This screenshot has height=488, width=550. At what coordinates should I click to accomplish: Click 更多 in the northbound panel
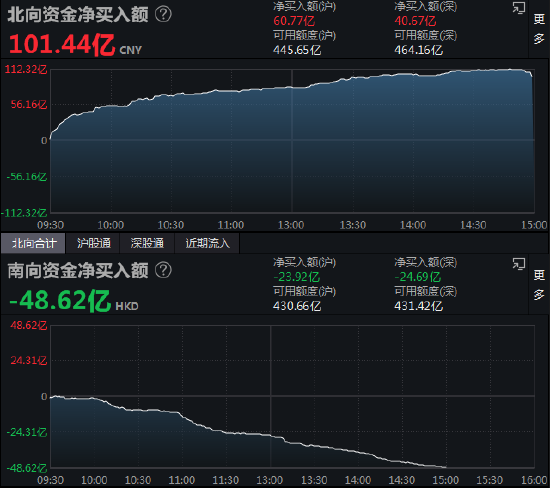(x=539, y=29)
